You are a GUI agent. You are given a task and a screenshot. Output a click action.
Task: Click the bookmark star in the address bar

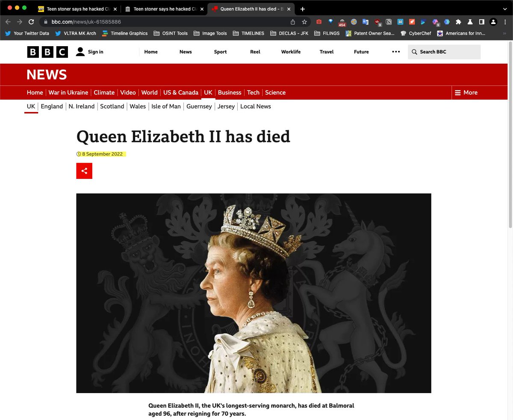pos(304,22)
